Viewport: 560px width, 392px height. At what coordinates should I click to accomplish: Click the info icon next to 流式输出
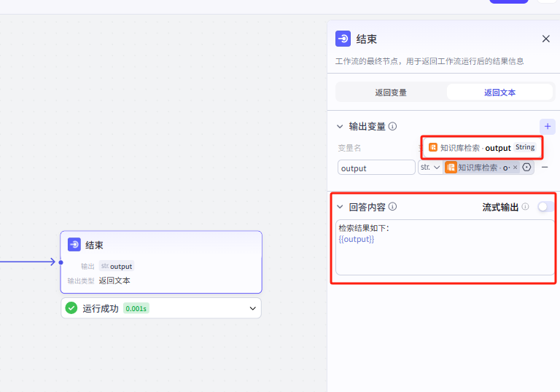coord(525,207)
